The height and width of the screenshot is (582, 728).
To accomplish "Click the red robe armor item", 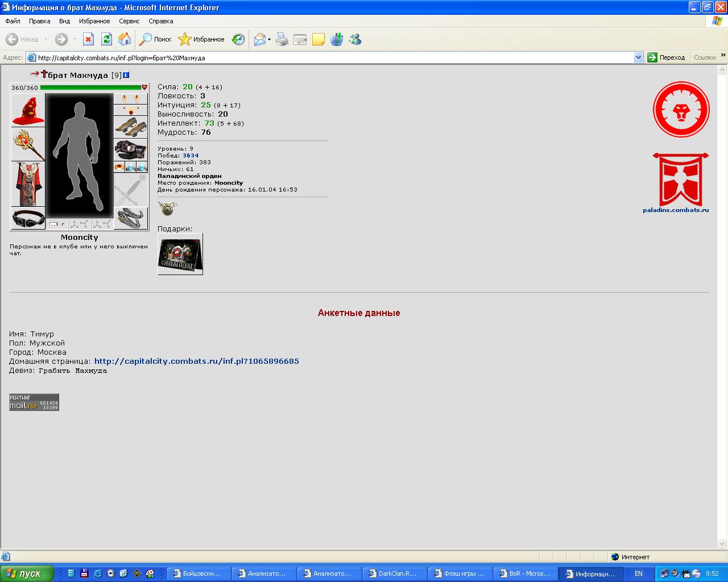I will pyautogui.click(x=28, y=184).
